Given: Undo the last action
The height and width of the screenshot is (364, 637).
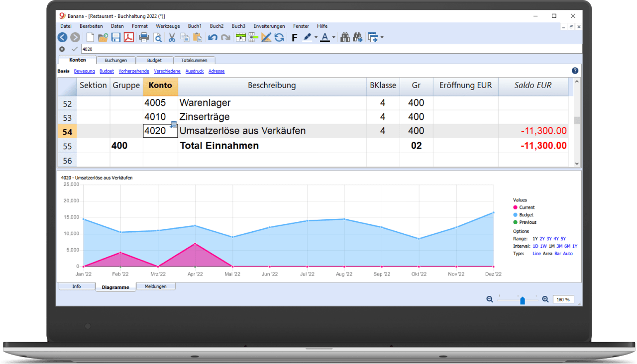Looking at the screenshot, I should (x=212, y=37).
